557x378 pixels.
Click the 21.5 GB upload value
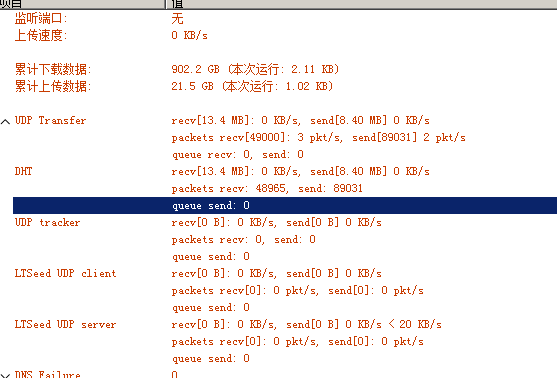pyautogui.click(x=192, y=86)
